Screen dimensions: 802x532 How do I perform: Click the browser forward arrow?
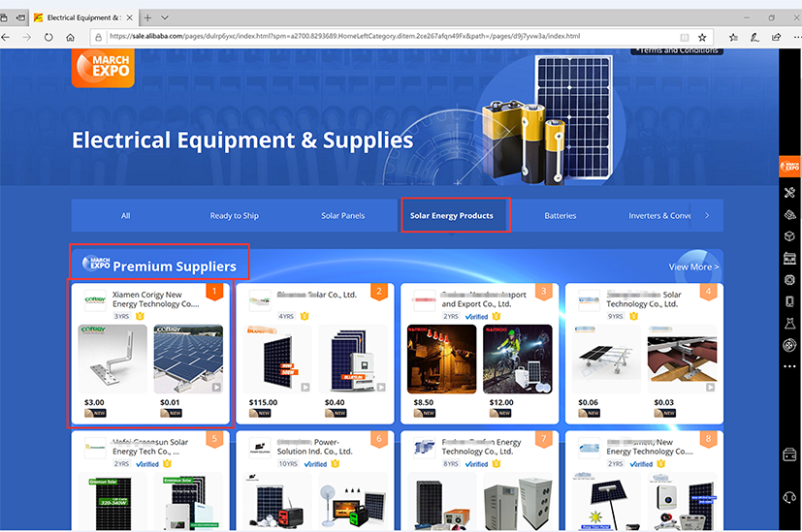click(x=26, y=37)
